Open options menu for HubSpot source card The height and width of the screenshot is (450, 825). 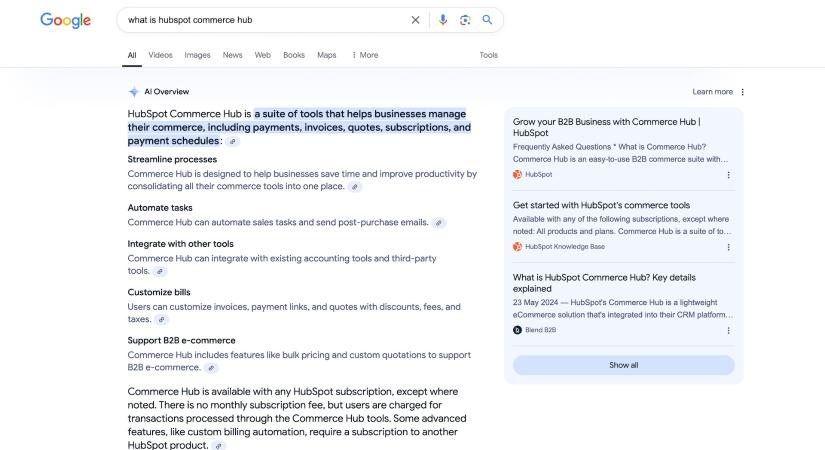click(728, 175)
